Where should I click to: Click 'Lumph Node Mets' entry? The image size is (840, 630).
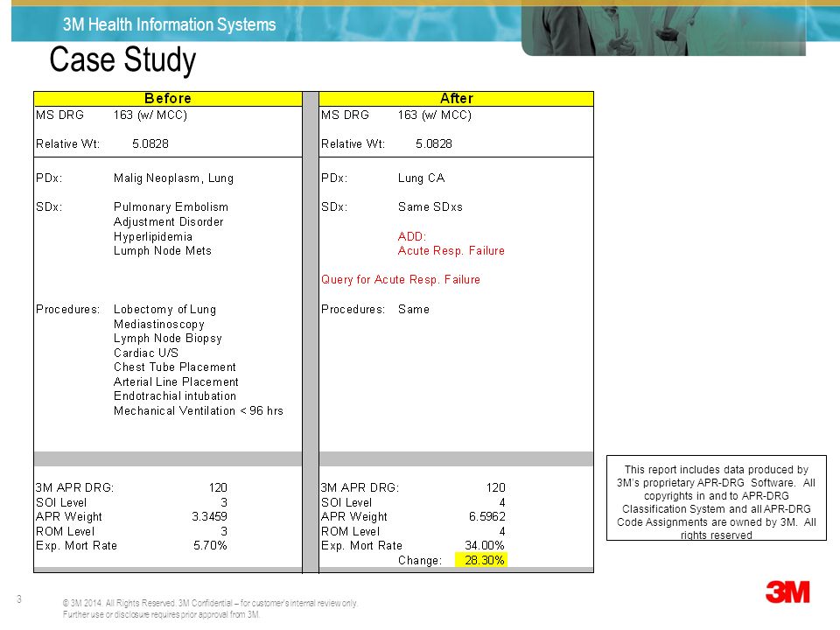[x=163, y=251]
